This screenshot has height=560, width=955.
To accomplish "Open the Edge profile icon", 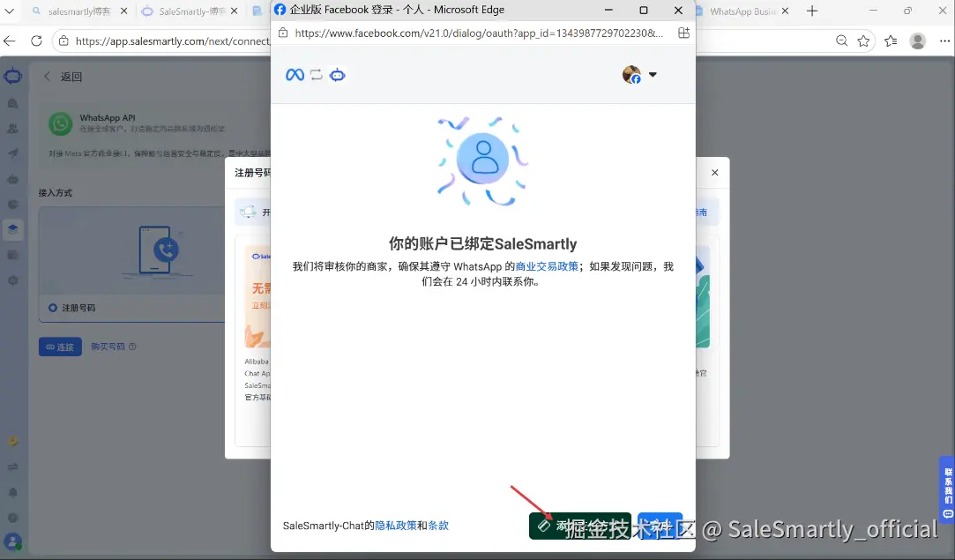I will tap(917, 41).
